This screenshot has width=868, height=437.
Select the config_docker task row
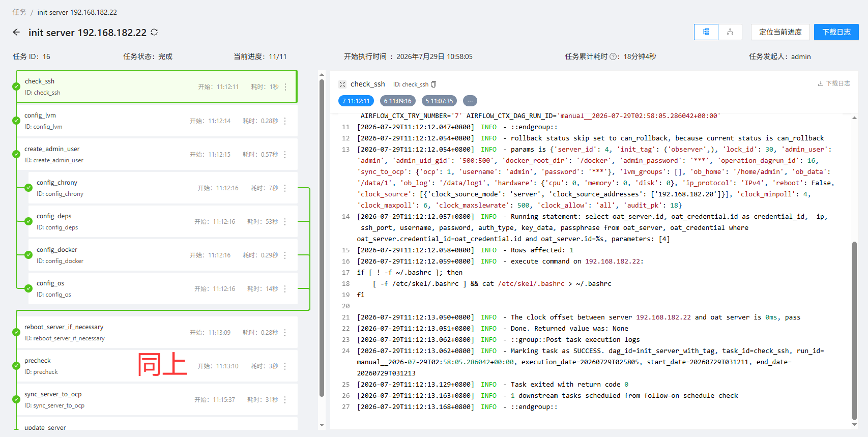[163, 255]
